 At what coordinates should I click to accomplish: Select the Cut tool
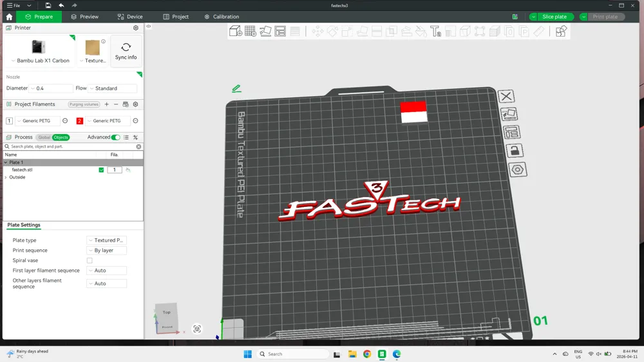[377, 31]
